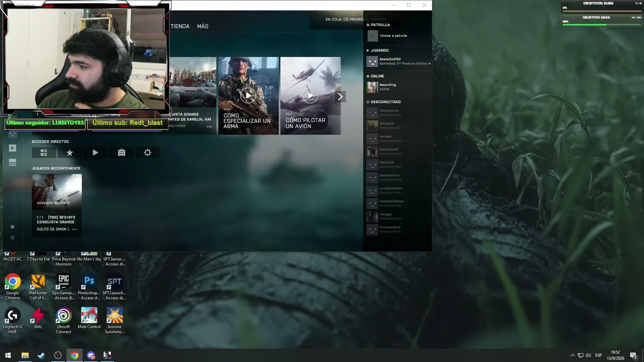Viewport: 644px width, 362px height.
Task: Collapse the Desconectado friends section
Action: coord(384,102)
